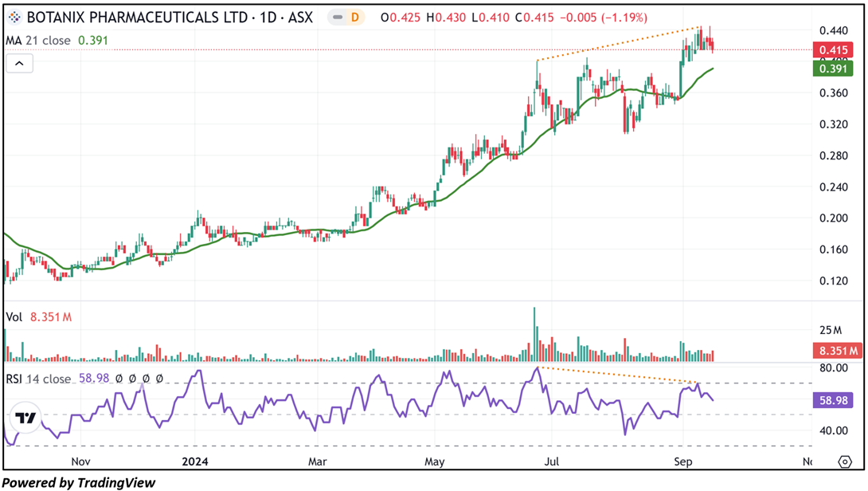Click the 0.200 price axis label
The height and width of the screenshot is (491, 868).
[x=833, y=218]
